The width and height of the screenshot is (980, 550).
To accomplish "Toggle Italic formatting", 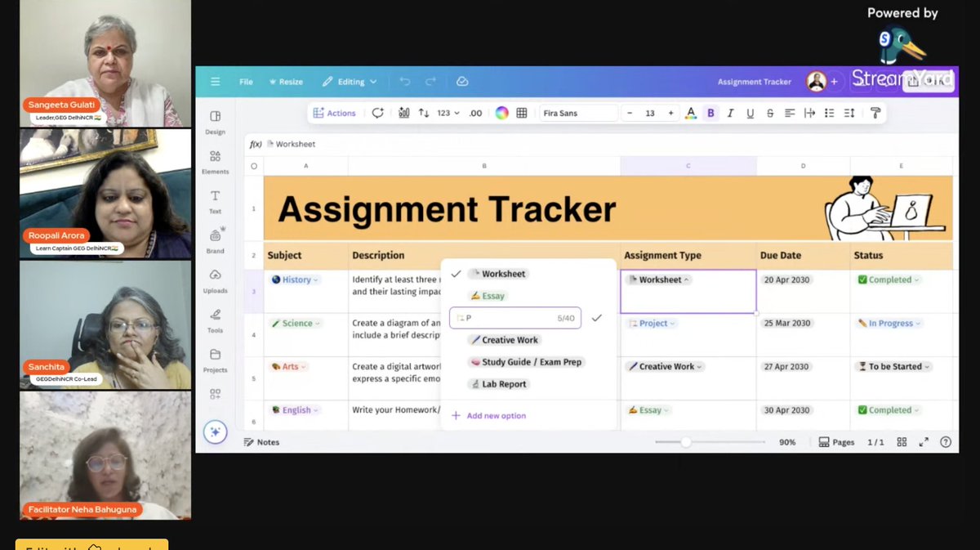I will tap(730, 113).
